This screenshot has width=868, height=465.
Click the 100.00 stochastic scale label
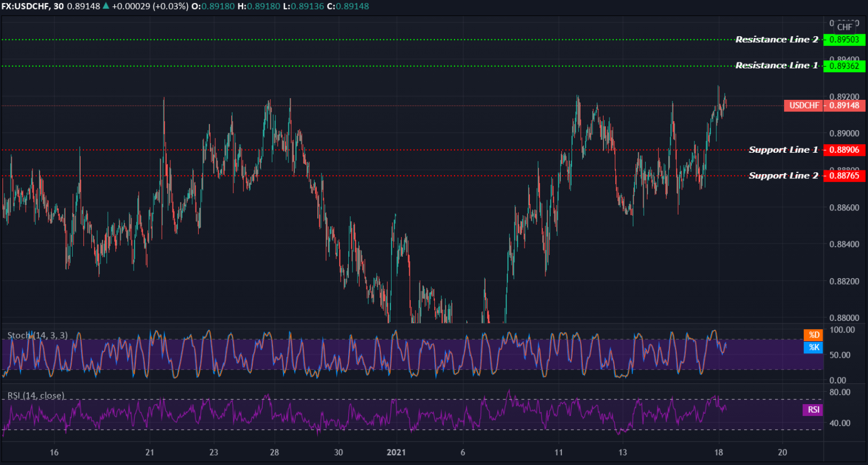[x=842, y=329]
